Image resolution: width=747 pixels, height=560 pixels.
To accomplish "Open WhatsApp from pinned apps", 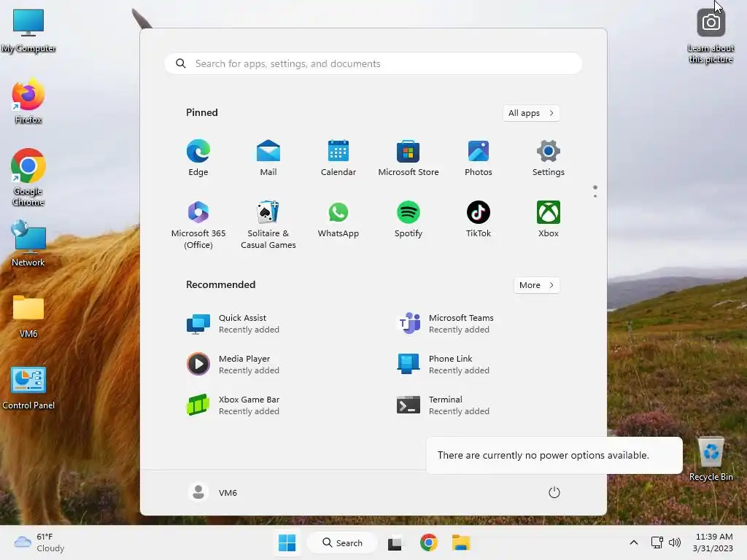I will pyautogui.click(x=338, y=219).
